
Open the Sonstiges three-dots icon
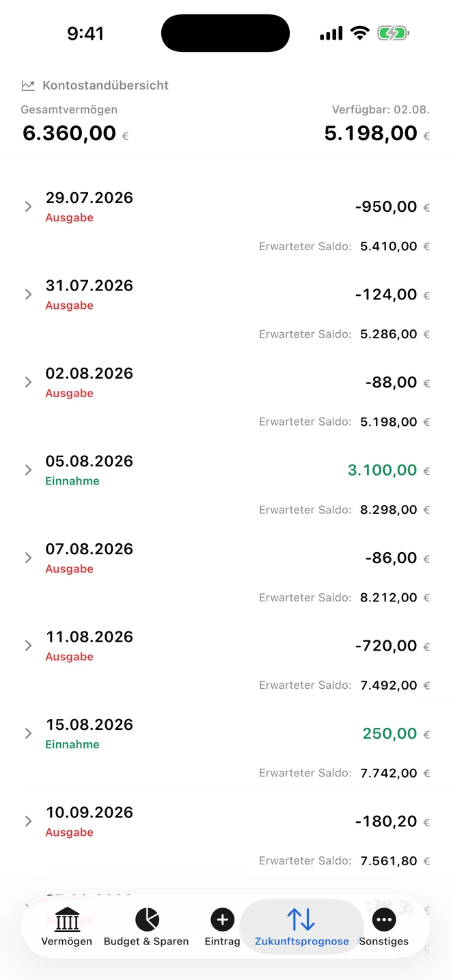pos(384,920)
